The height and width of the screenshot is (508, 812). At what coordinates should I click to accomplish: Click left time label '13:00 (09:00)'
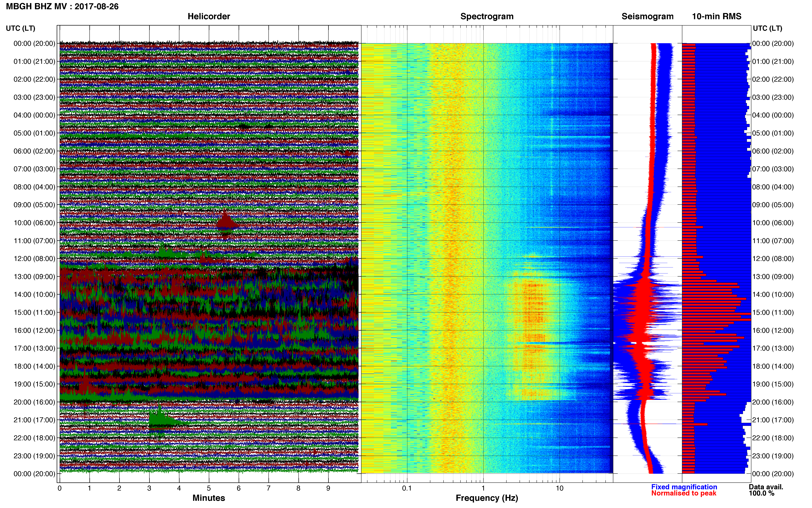(x=34, y=277)
